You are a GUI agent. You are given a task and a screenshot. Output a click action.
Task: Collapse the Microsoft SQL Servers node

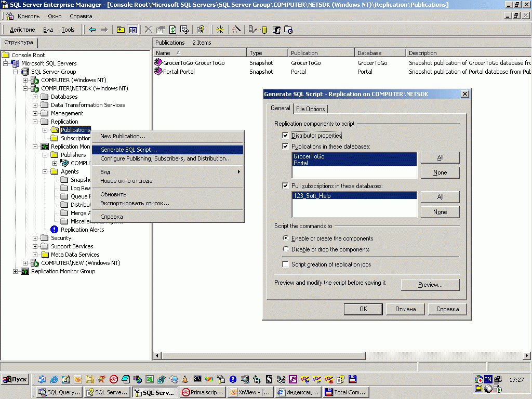tap(5, 63)
